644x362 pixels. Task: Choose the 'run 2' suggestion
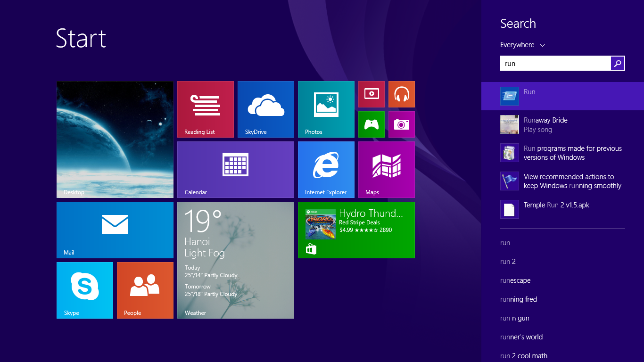[x=508, y=262]
